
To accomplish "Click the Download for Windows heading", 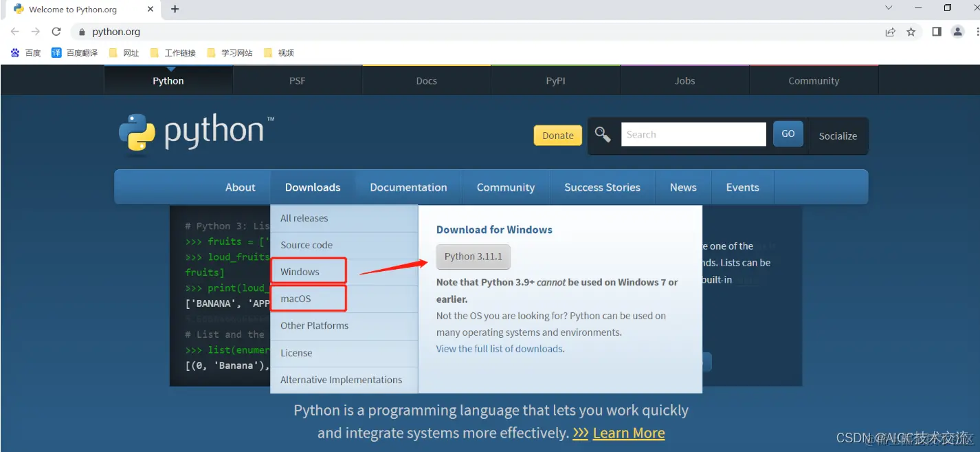I will point(494,230).
